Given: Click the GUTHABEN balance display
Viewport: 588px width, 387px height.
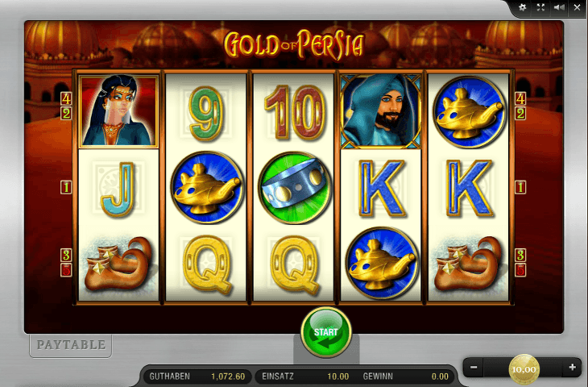Looking at the screenshot, I should pyautogui.click(x=197, y=376).
